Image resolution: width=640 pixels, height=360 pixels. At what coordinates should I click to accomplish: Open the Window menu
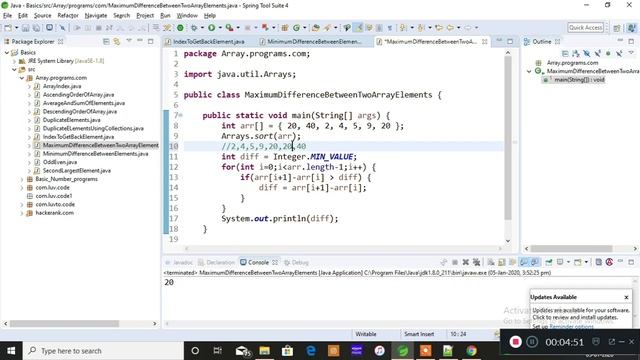(187, 16)
